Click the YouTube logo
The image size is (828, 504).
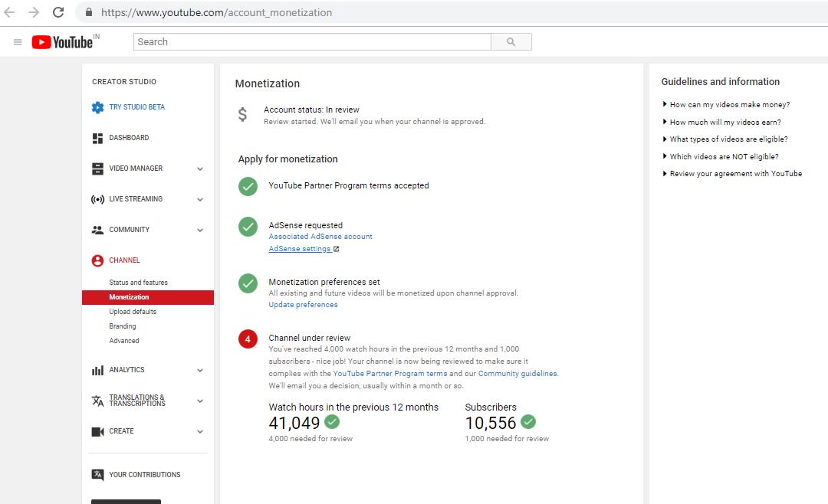[x=62, y=42]
